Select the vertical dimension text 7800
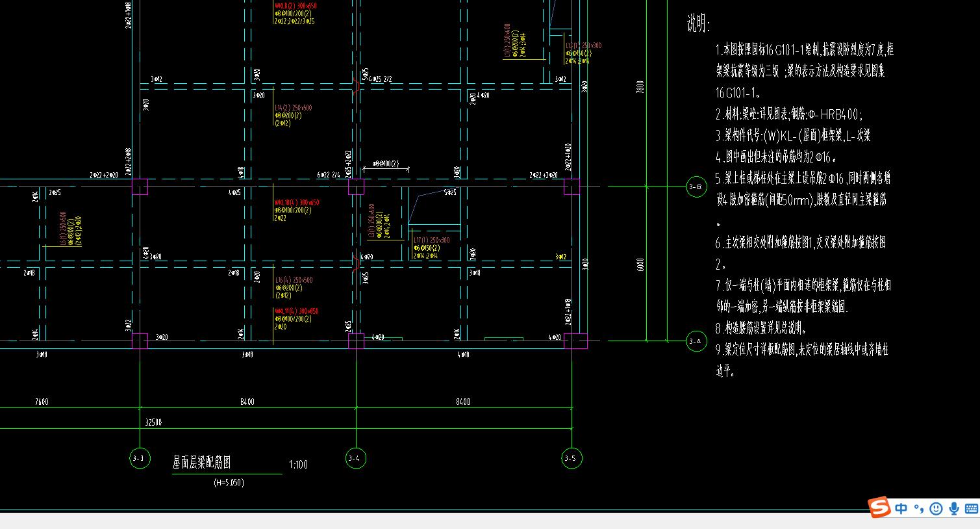The image size is (980, 529). pyautogui.click(x=640, y=88)
